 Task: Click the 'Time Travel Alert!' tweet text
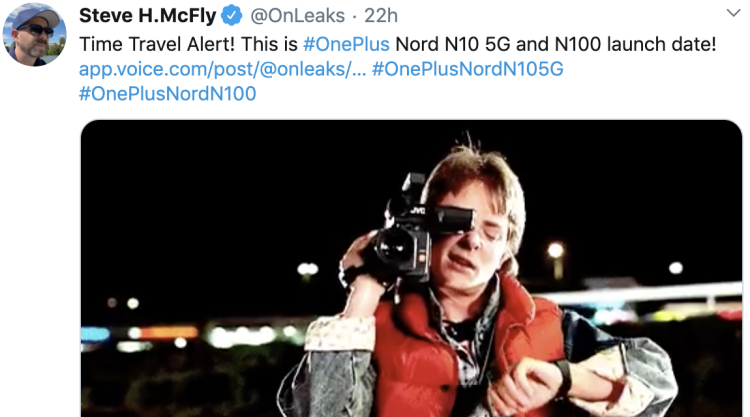157,44
